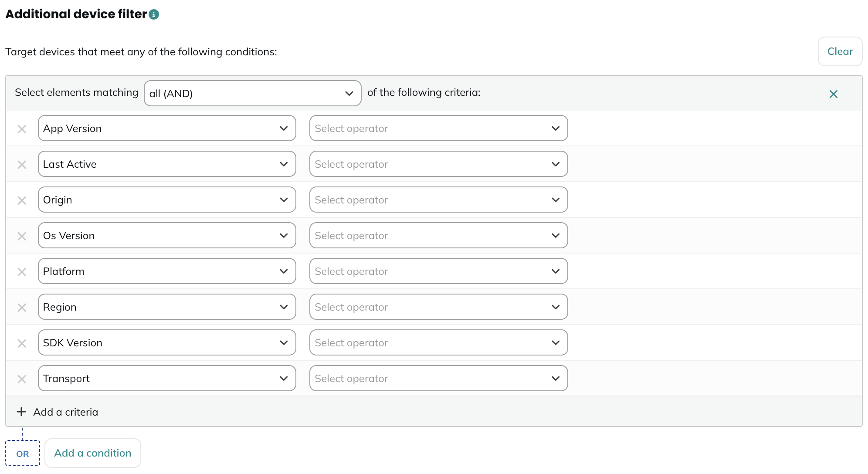
Task: Select operator for Origin
Action: coord(438,200)
